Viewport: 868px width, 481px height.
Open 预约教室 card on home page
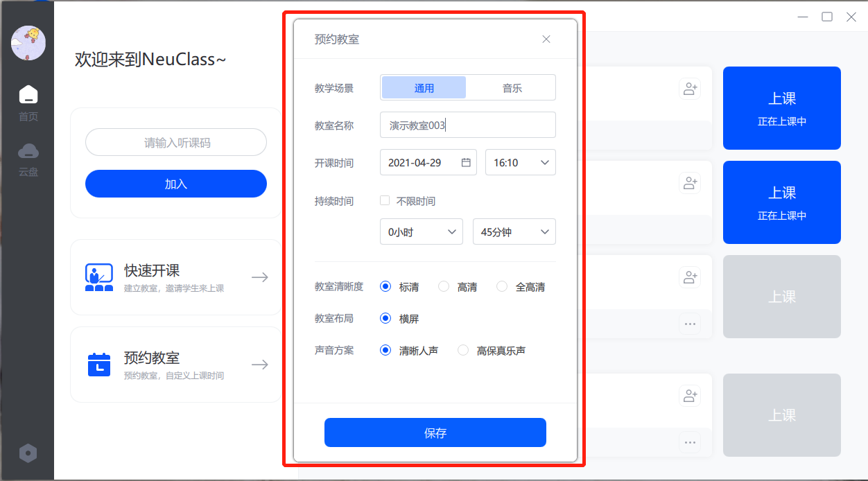click(x=176, y=365)
